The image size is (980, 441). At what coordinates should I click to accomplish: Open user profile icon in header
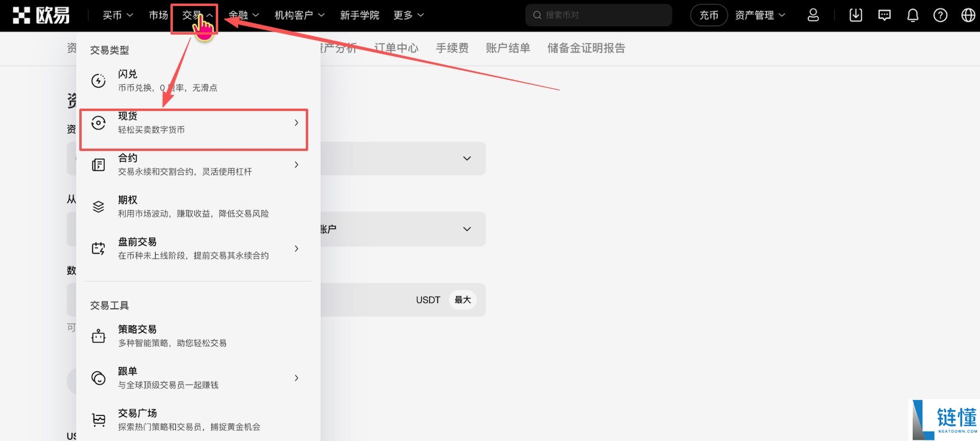pyautogui.click(x=813, y=15)
